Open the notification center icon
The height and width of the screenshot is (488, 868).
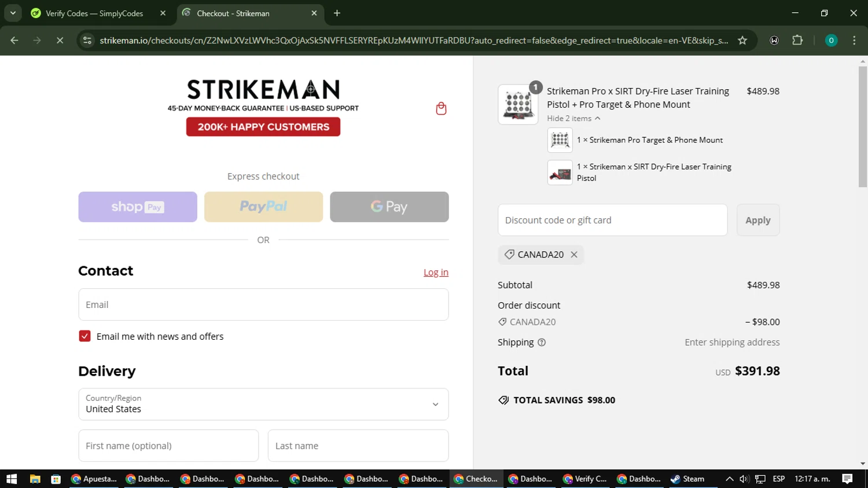(847, 479)
